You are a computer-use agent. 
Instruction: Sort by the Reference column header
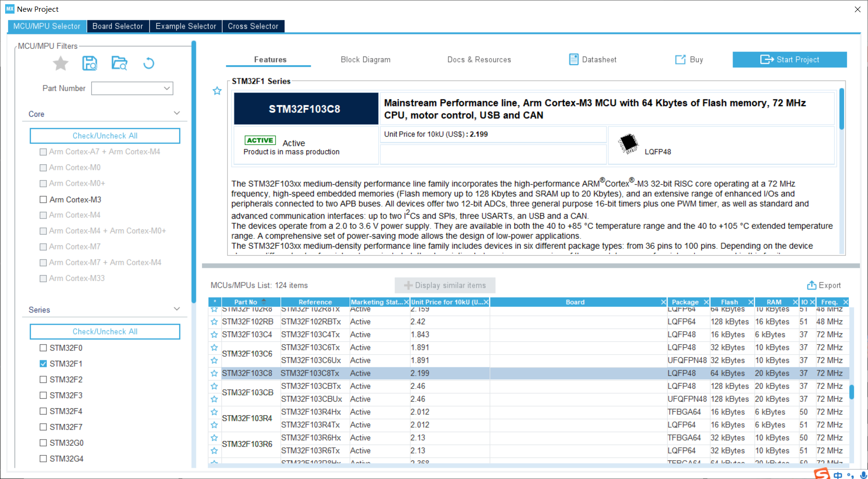[x=315, y=302]
